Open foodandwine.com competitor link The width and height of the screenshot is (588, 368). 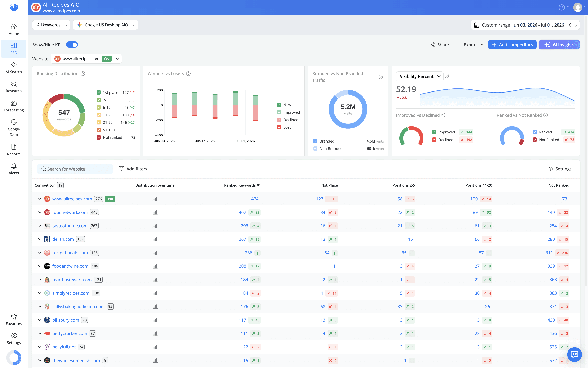click(70, 266)
